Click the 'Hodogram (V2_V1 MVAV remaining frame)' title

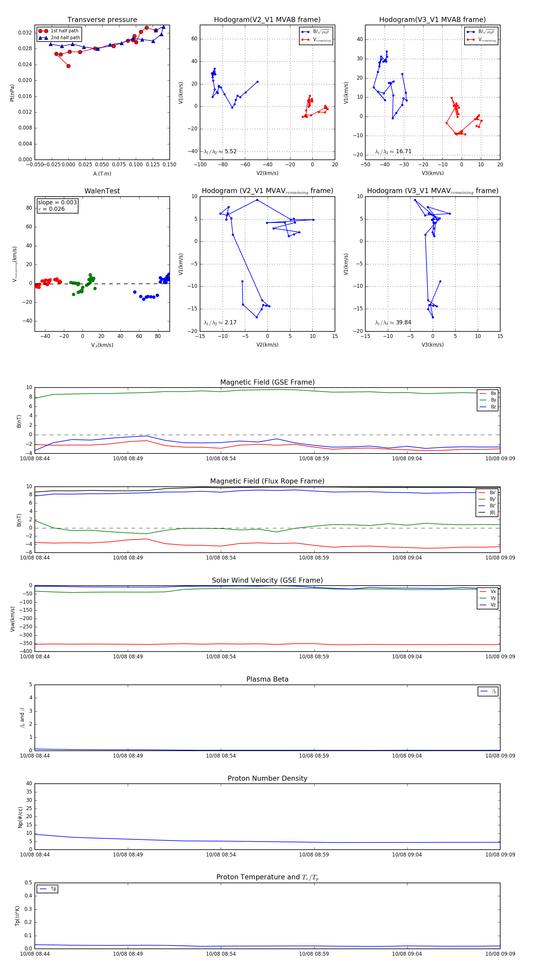point(267,191)
